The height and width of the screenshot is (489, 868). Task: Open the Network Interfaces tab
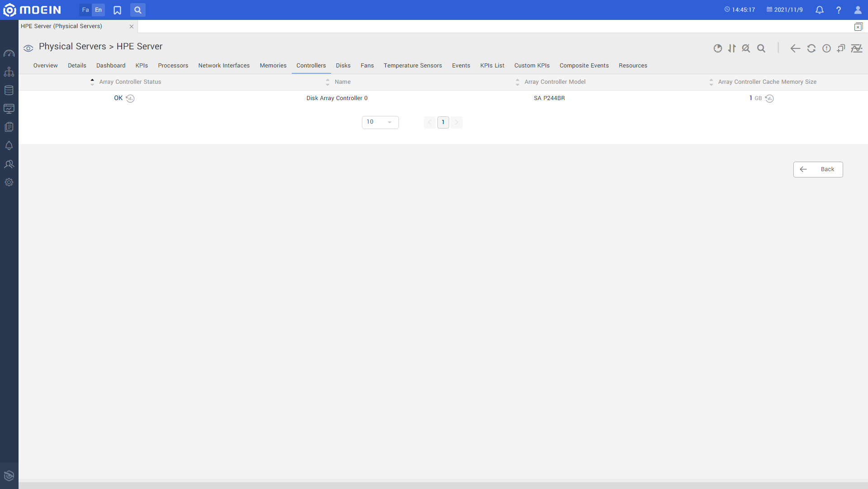pyautogui.click(x=224, y=66)
